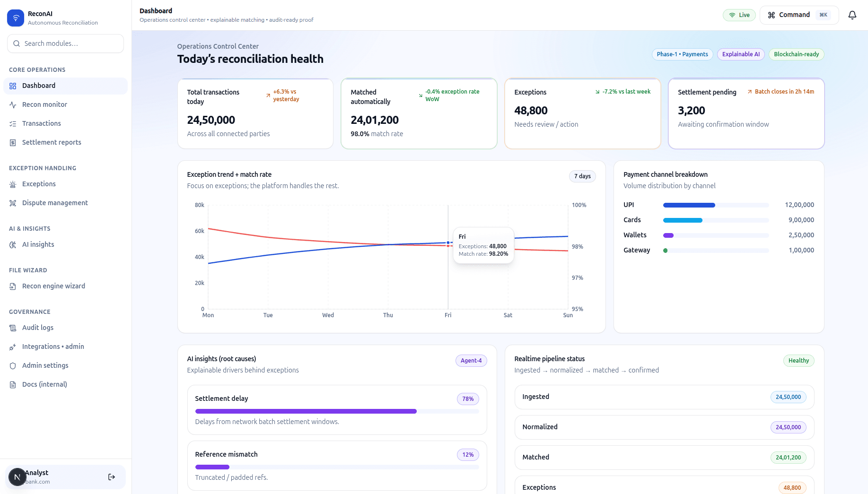Click the AI insights brain icon

[x=13, y=245]
